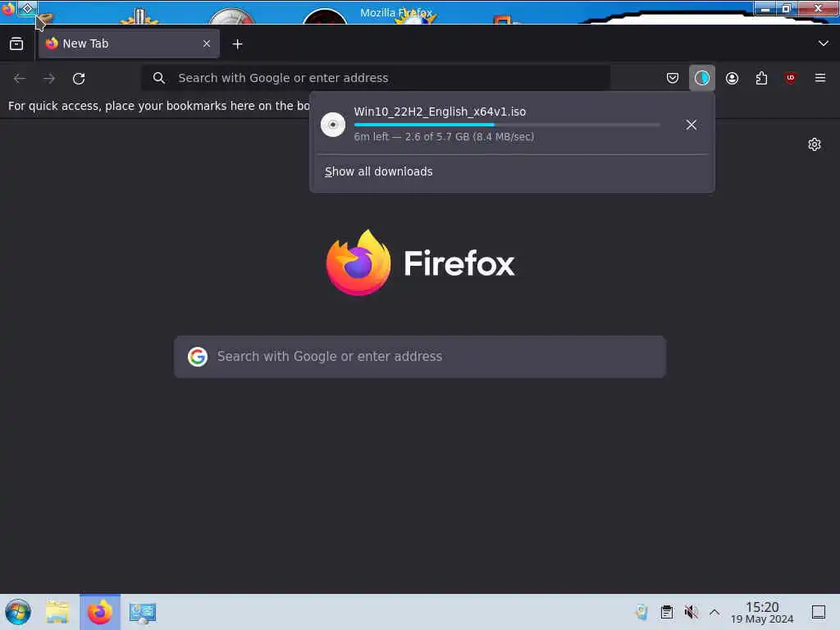Open the Save to Pocket icon

click(673, 78)
